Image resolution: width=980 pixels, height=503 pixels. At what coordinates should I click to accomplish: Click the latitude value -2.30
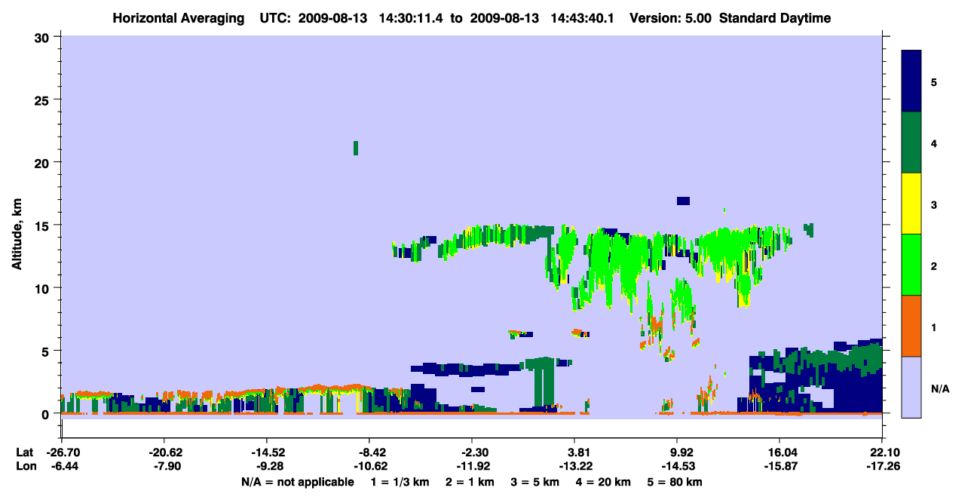click(473, 452)
